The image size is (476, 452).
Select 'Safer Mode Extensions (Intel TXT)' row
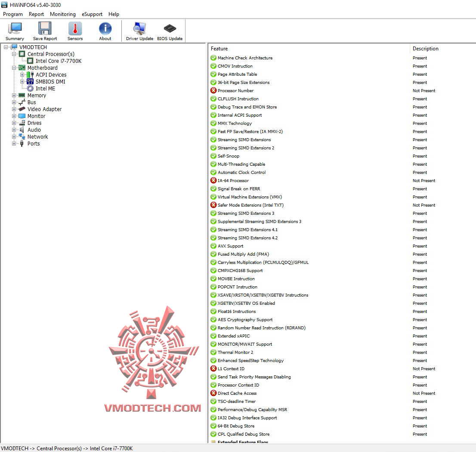pos(343,205)
